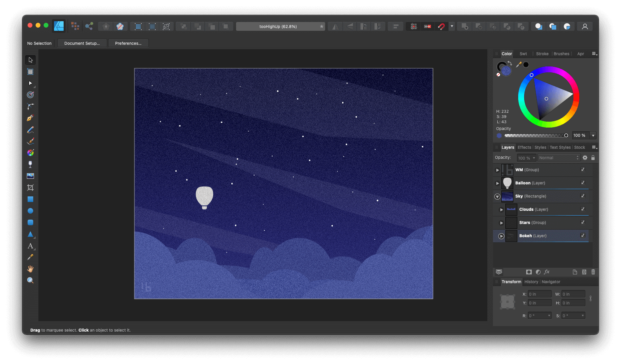This screenshot has height=364, width=621.
Task: Collapse the Sky rectangle layer
Action: (497, 196)
